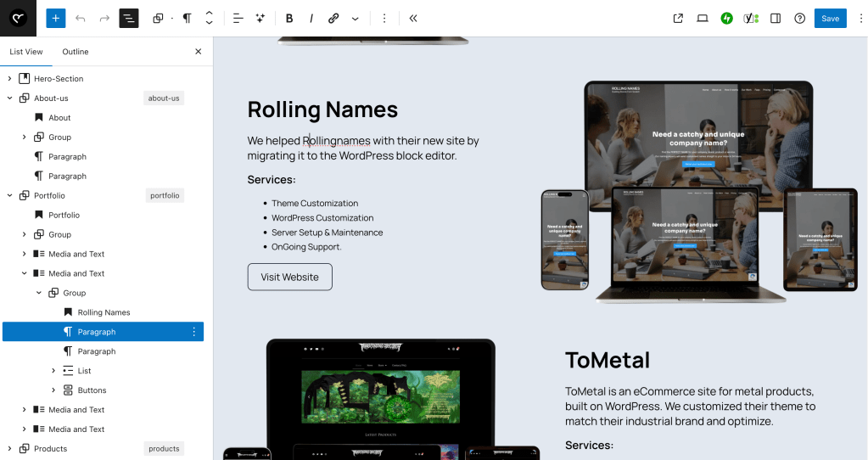868x460 pixels.
Task: Click the about-us anchor tag
Action: tap(163, 98)
